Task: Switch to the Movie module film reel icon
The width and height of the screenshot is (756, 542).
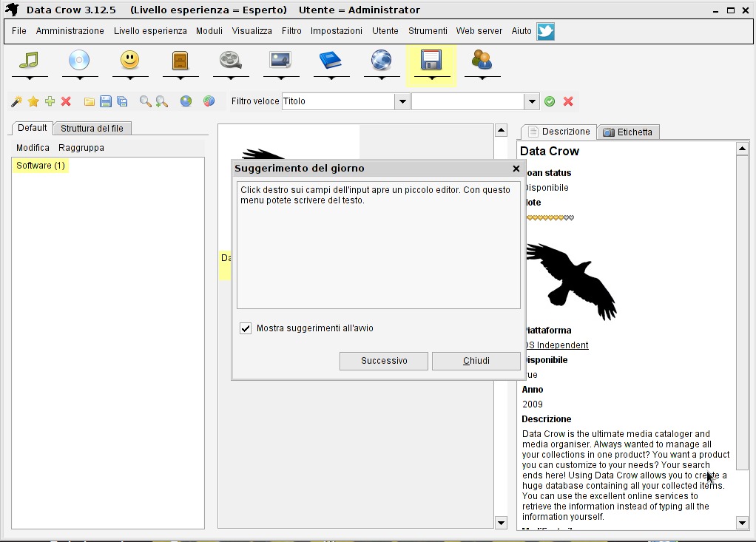Action: tap(231, 60)
